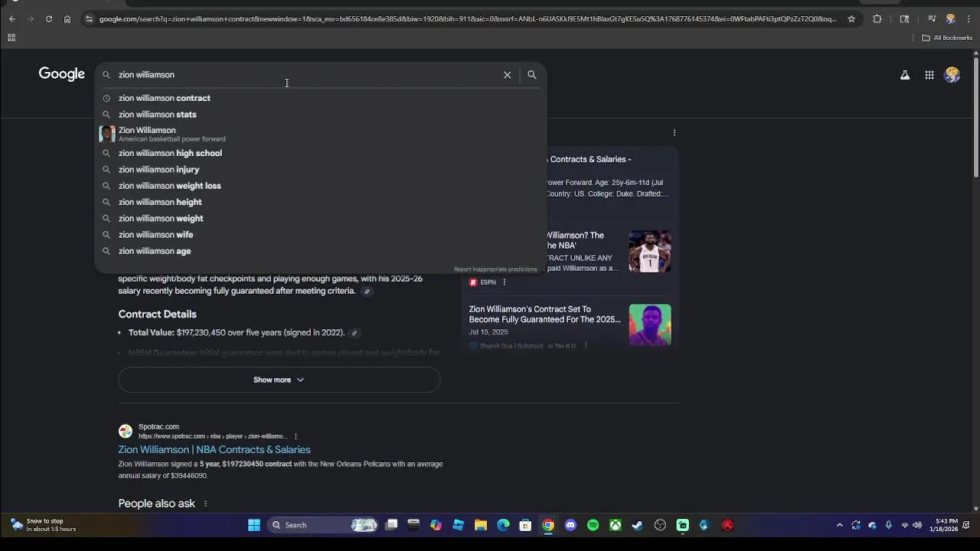Click Report inappropriate predictions link

click(x=495, y=269)
